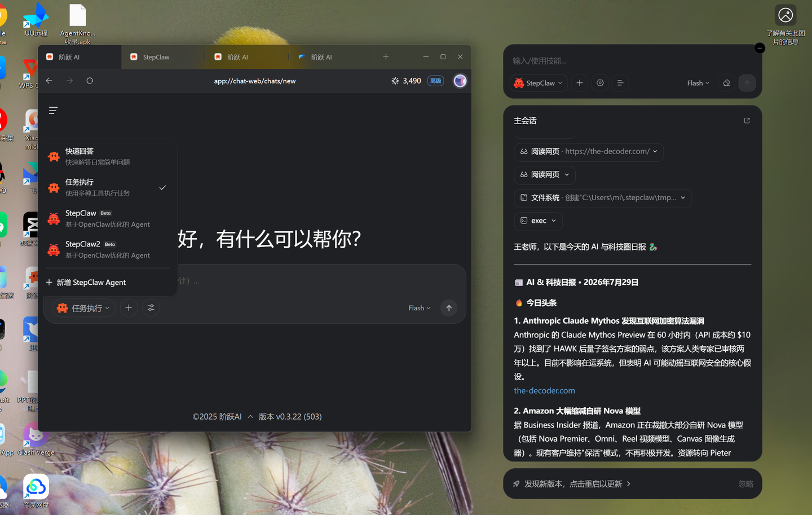This screenshot has height=515, width=812.
Task: Click the 3,490 points star icon
Action: [x=395, y=81]
